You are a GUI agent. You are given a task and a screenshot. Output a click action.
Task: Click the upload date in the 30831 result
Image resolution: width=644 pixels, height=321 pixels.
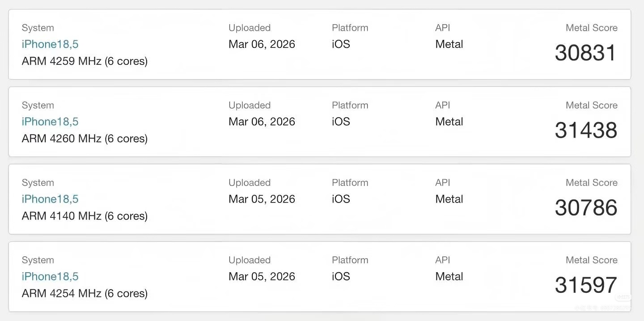tap(262, 44)
